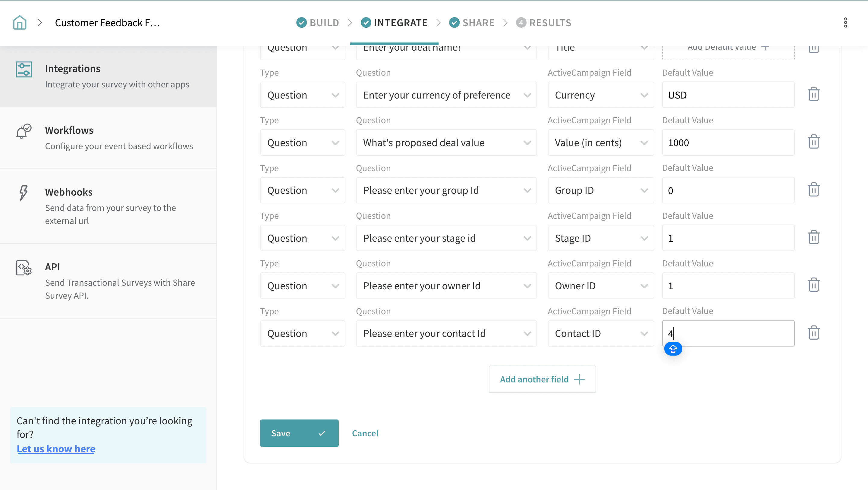Open the 'What's proposed deal value' question dropdown
Screen dimensions: 868x490
click(x=446, y=143)
